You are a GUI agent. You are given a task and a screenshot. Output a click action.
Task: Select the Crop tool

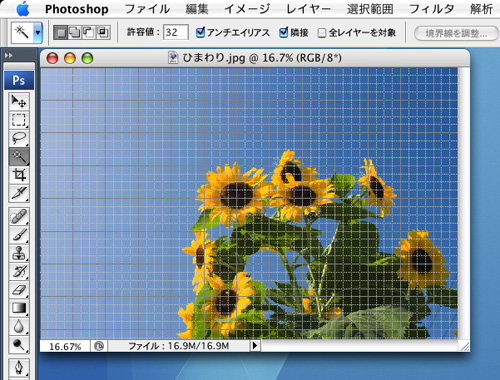pos(19,175)
